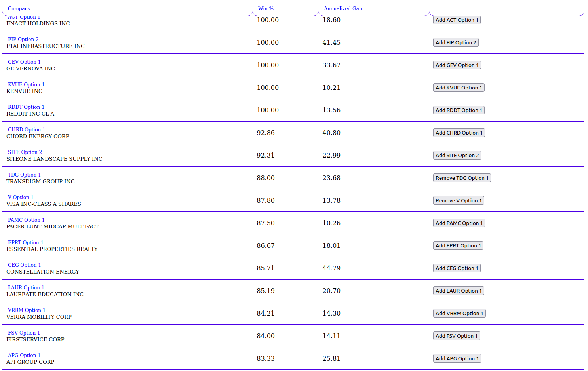The height and width of the screenshot is (371, 588).
Task: Add APG Option 1
Action: point(457,358)
